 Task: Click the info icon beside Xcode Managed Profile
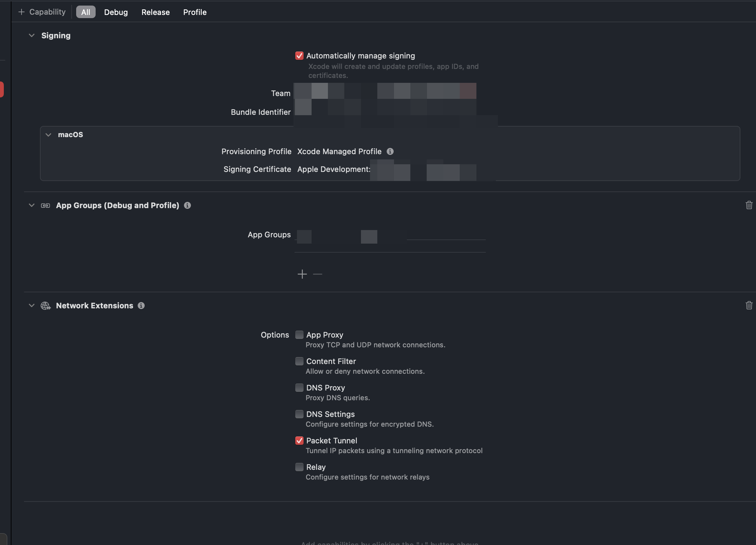pyautogui.click(x=390, y=151)
